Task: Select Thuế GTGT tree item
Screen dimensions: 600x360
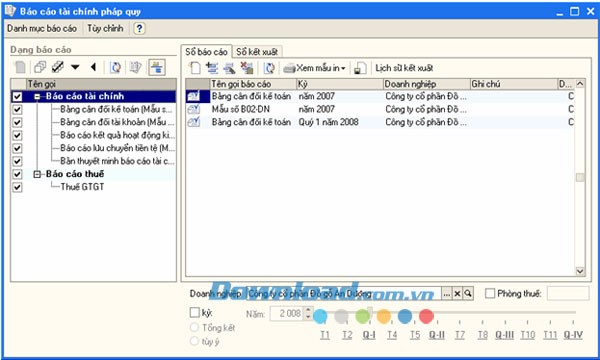Action: (x=82, y=187)
